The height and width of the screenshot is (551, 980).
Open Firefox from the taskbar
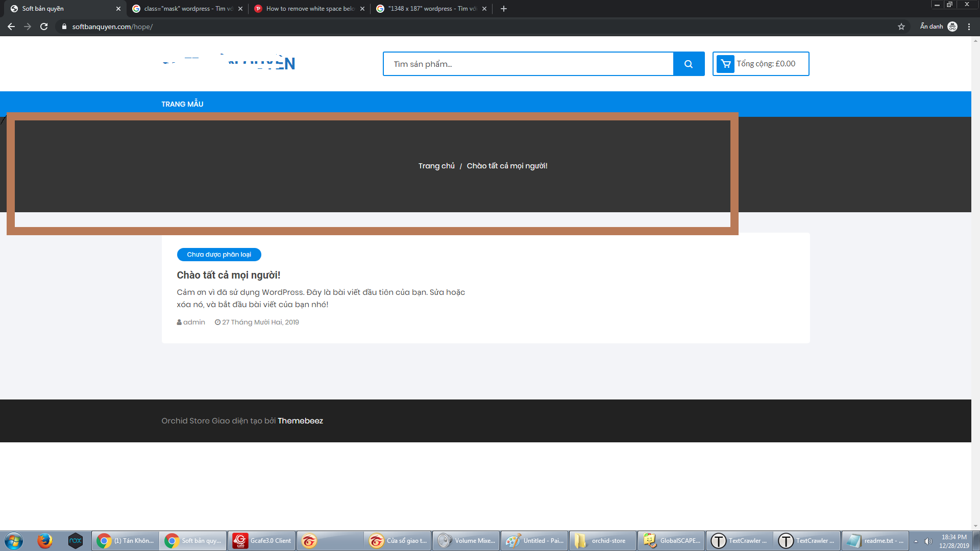pos(45,541)
